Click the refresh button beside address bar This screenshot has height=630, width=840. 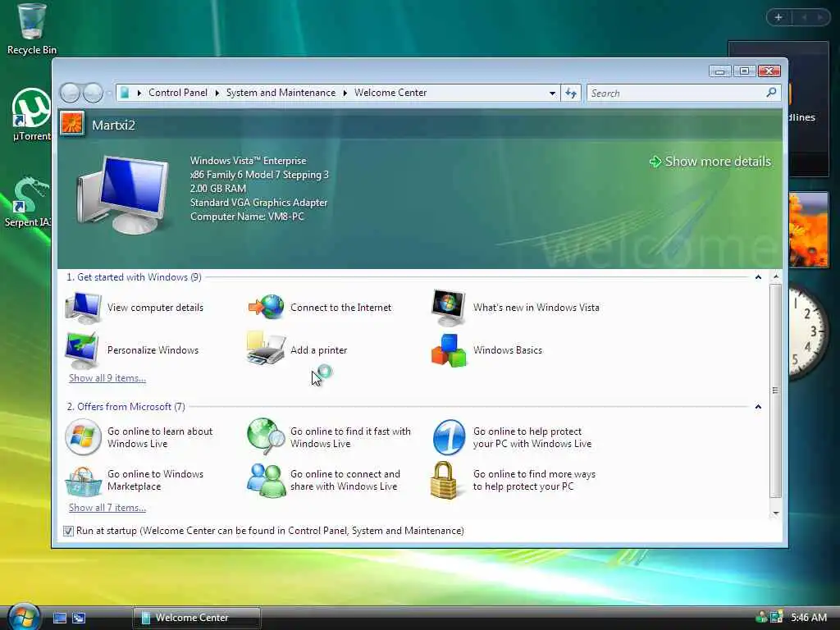coord(571,94)
